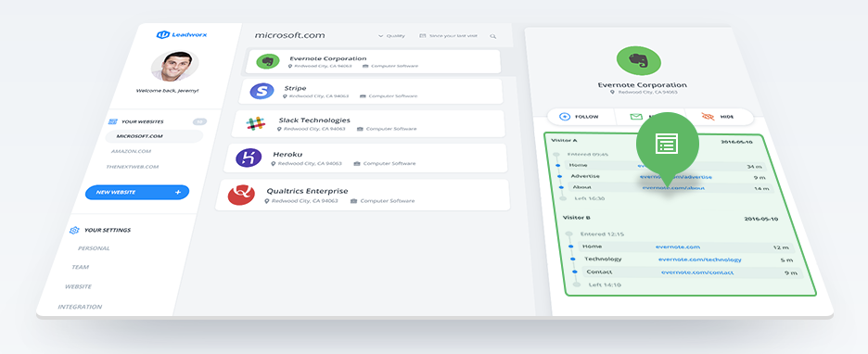Click the Slack Technologies logo
The image size is (868, 354).
tap(255, 124)
